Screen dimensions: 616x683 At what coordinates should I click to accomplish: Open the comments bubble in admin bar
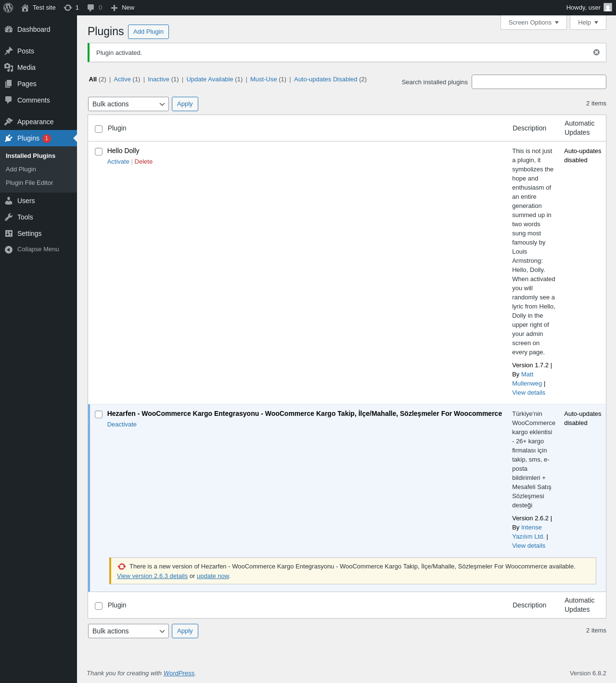click(90, 8)
